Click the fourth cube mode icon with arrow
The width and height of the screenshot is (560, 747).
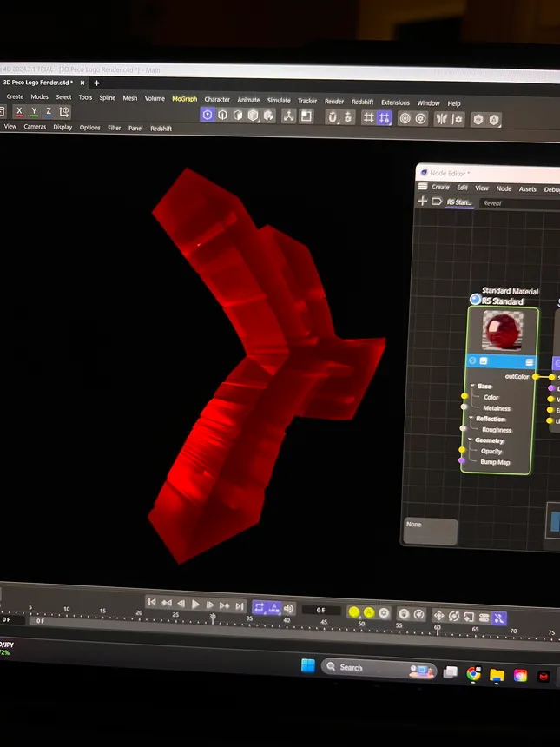coord(253,116)
